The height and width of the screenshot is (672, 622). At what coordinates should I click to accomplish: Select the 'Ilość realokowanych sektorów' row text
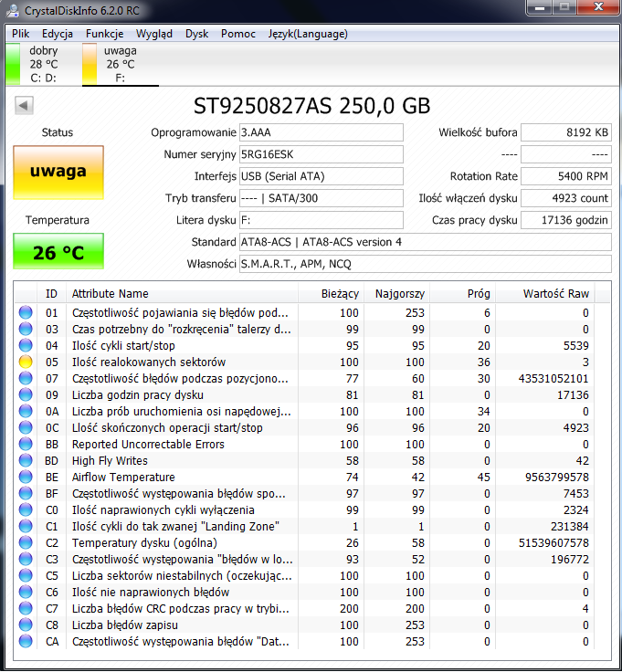coord(149,362)
